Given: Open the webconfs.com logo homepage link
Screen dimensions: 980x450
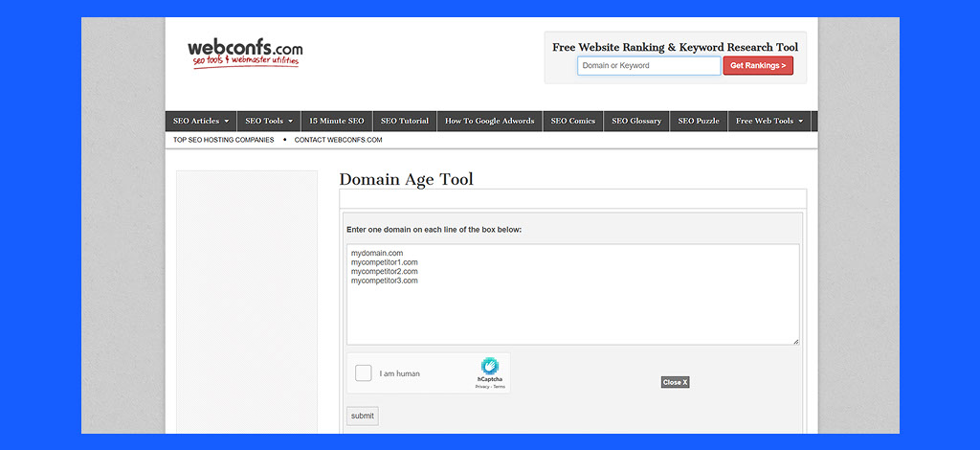Looking at the screenshot, I should [245, 55].
